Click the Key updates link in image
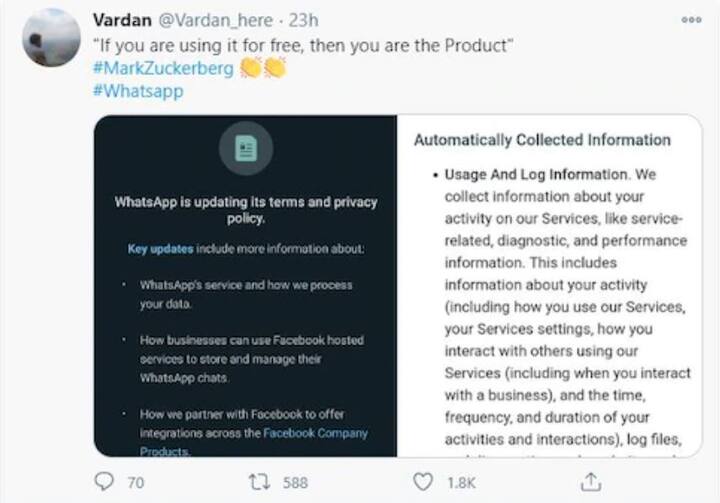The width and height of the screenshot is (720, 503). click(160, 249)
